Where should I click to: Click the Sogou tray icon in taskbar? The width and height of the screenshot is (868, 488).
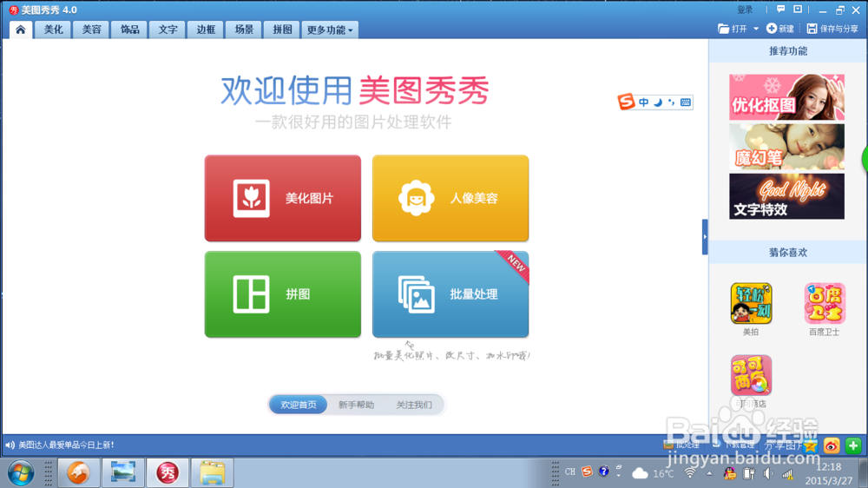(587, 472)
